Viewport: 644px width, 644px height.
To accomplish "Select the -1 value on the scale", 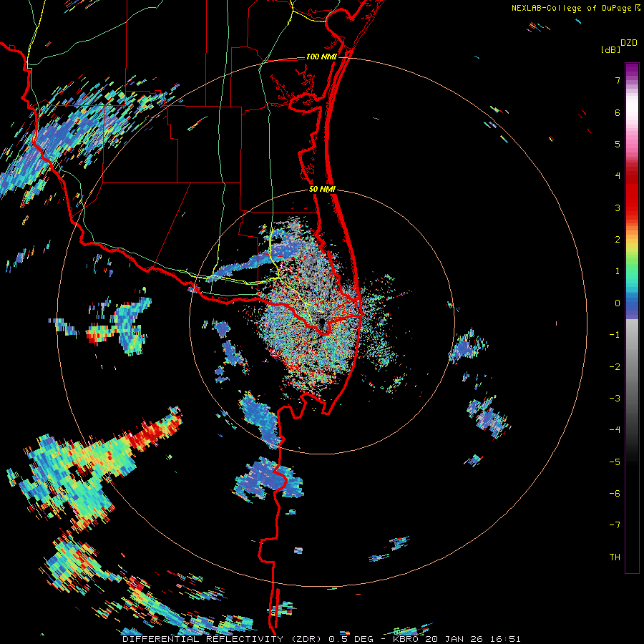I will pyautogui.click(x=615, y=335).
